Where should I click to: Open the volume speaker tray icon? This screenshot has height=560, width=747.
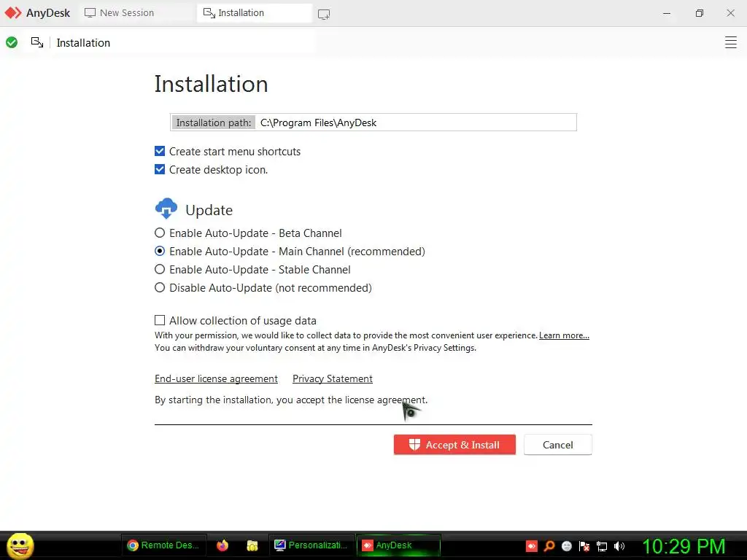click(x=619, y=545)
